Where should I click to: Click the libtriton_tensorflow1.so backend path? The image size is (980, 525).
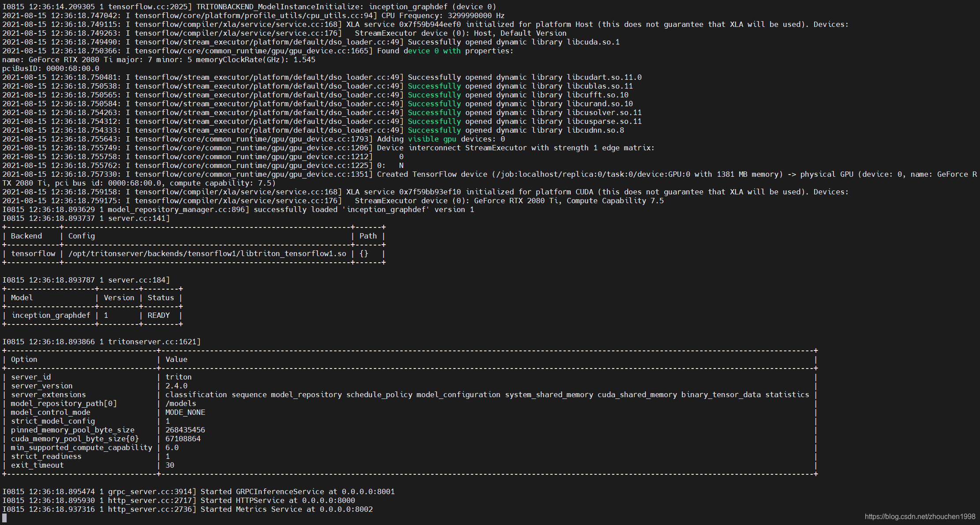[207, 253]
